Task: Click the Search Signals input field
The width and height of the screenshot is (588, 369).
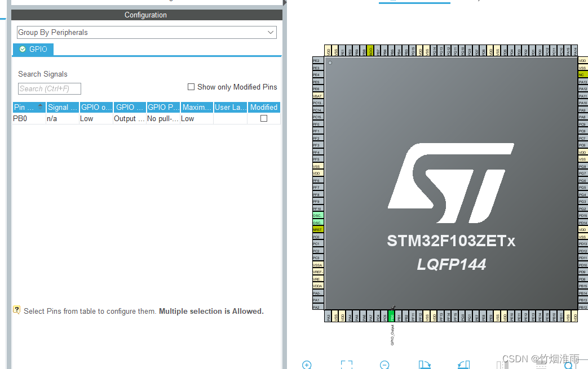Action: [50, 89]
